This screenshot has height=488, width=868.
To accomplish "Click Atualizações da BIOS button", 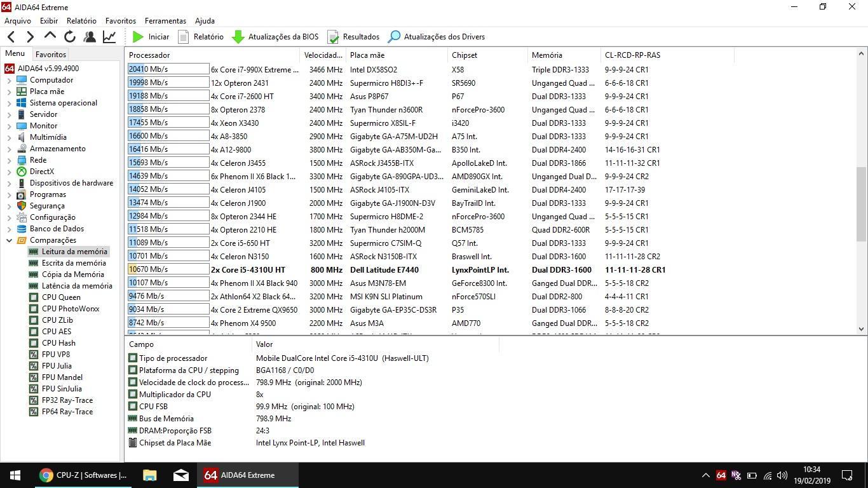I will [275, 37].
